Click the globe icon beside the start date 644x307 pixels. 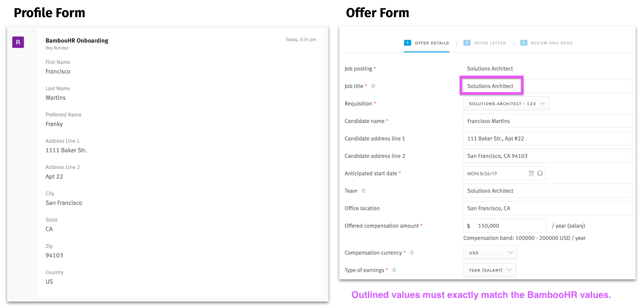coord(541,173)
